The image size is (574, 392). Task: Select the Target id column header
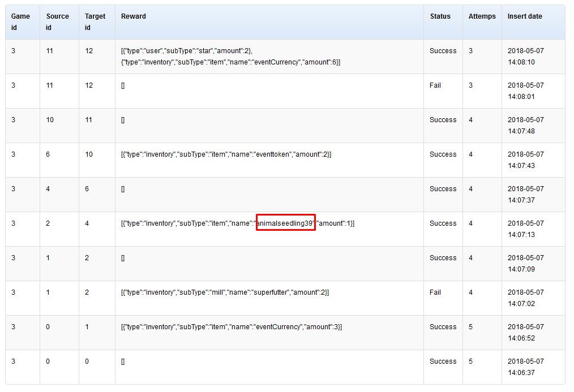tap(95, 22)
